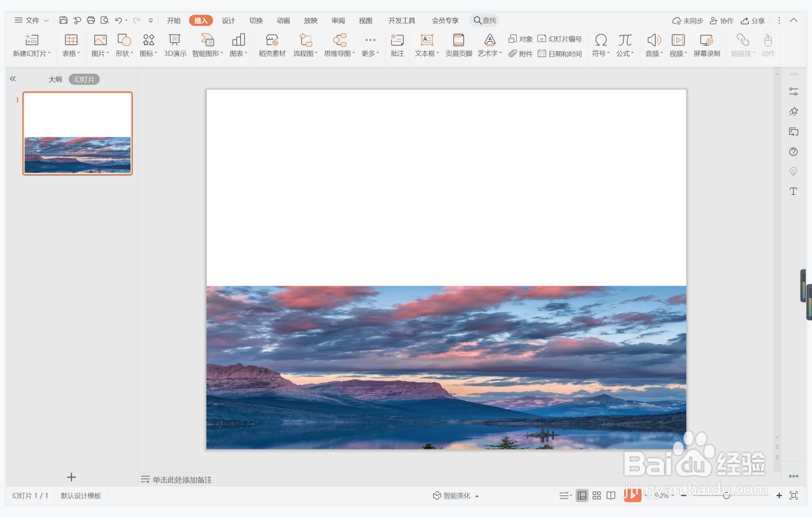Click the 分享 share button
This screenshot has width=812, height=517.
tap(753, 20)
